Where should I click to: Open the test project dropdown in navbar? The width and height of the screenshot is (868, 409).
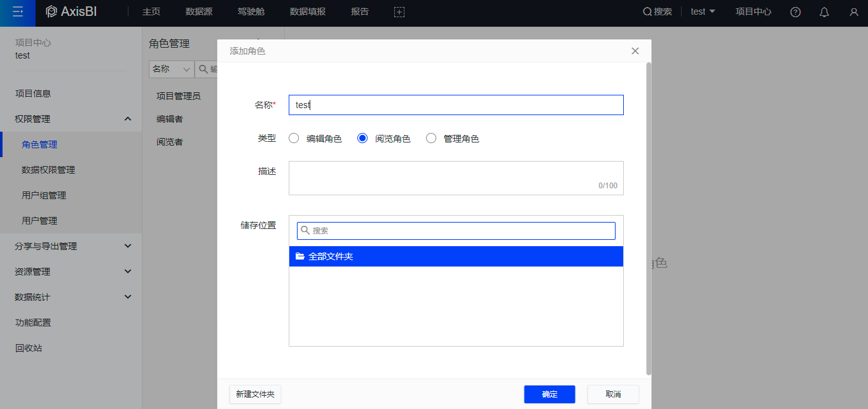coord(703,12)
